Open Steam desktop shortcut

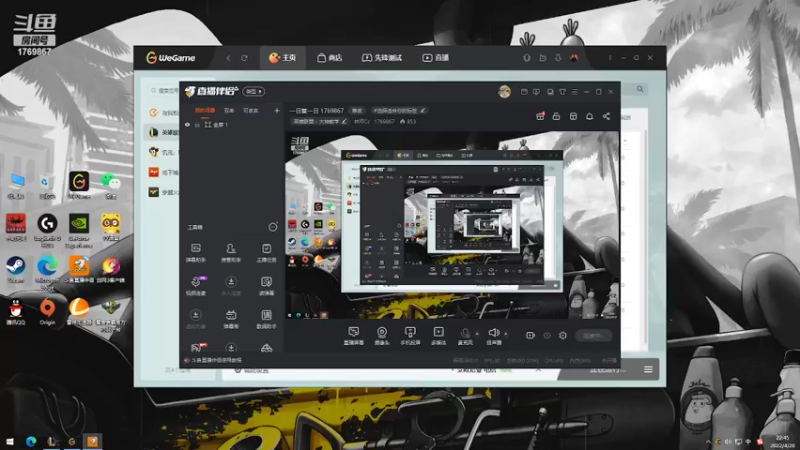click(15, 270)
